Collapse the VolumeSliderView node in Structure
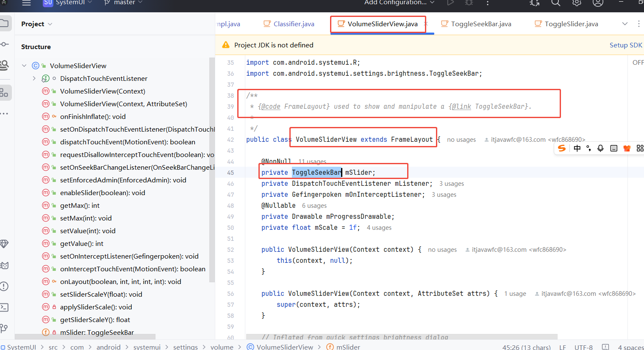644x350 pixels. click(x=24, y=66)
